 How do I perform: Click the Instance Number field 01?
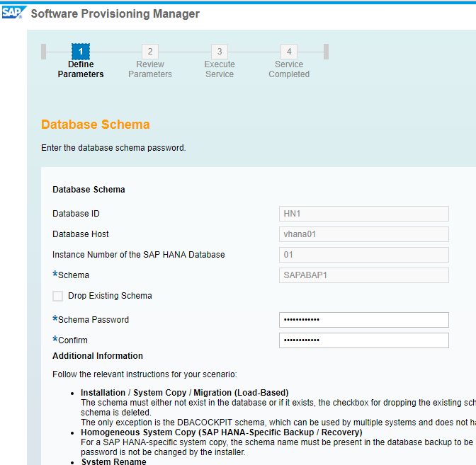click(363, 255)
